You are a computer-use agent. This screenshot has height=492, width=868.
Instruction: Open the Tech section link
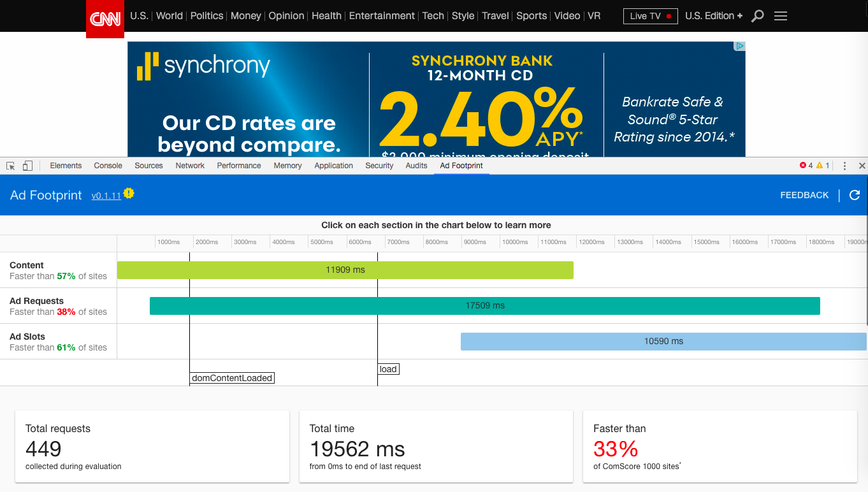pyautogui.click(x=433, y=16)
